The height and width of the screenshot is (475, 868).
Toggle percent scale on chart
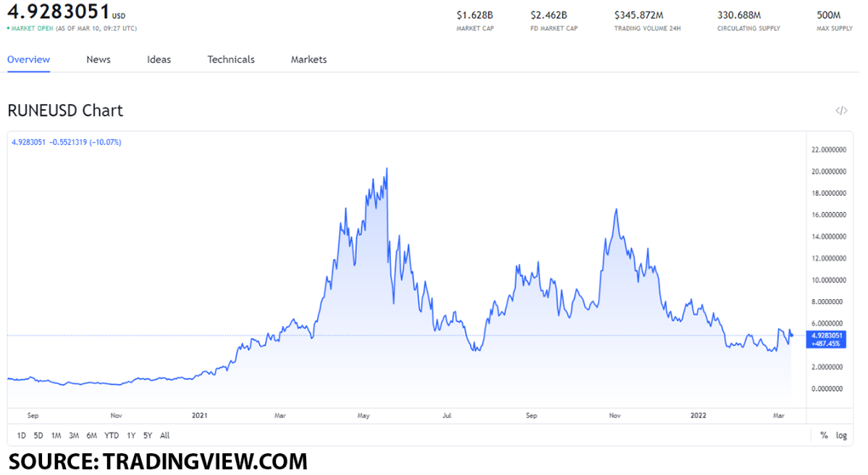point(824,436)
